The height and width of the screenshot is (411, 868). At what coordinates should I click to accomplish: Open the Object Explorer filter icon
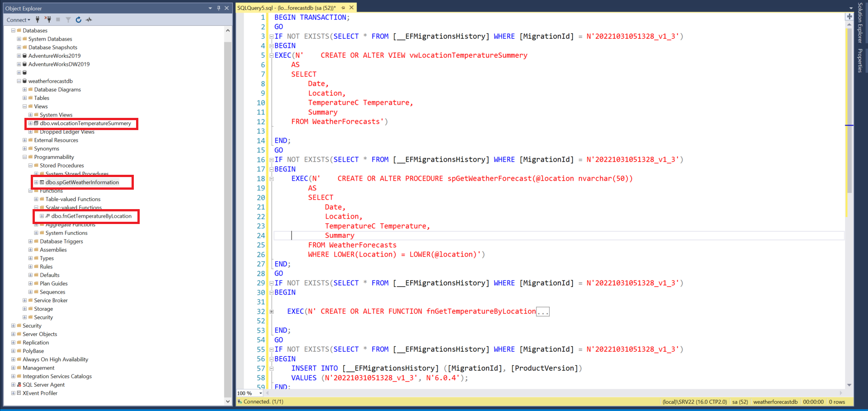(x=68, y=19)
